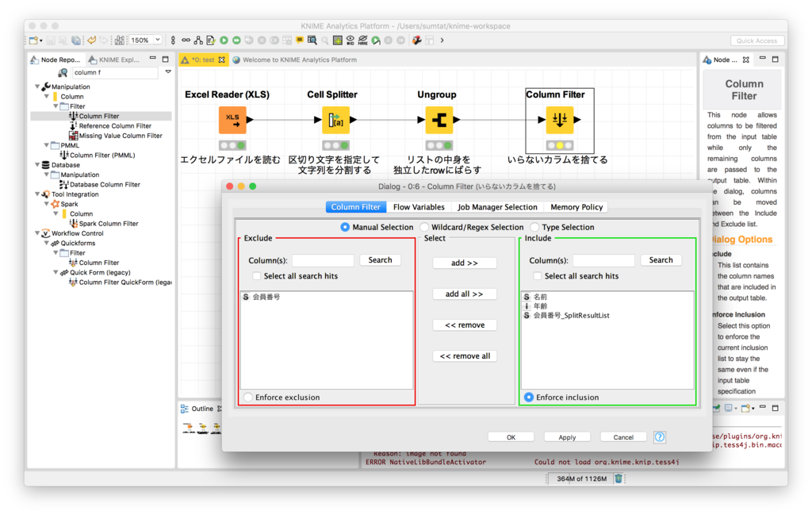Screen dimensions: 812x515
Task: Click the open console icon
Action: [x=745, y=408]
